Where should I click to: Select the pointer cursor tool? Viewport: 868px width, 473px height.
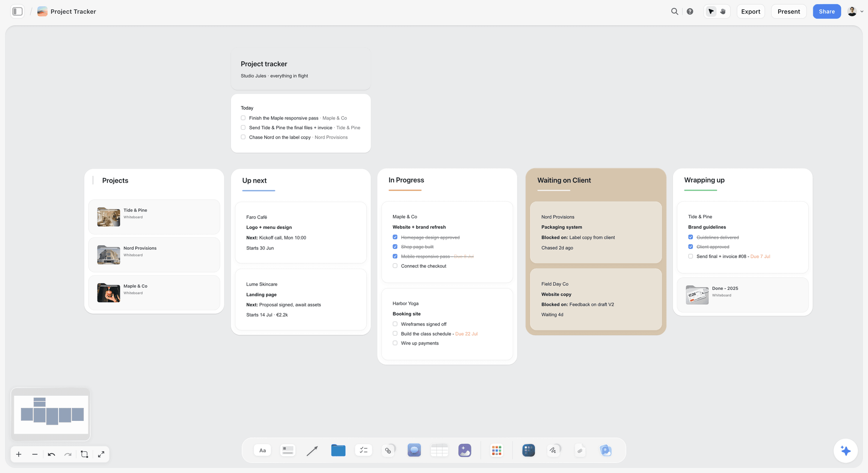[711, 11]
